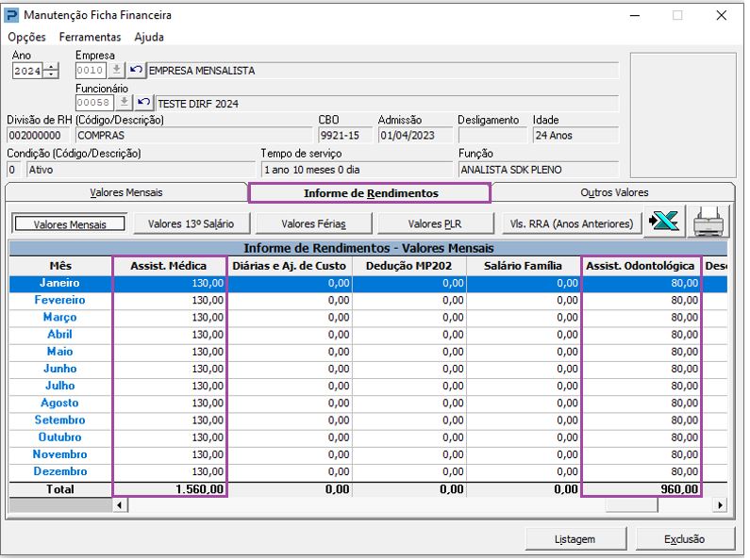Show the Valores Férias view

click(x=313, y=224)
